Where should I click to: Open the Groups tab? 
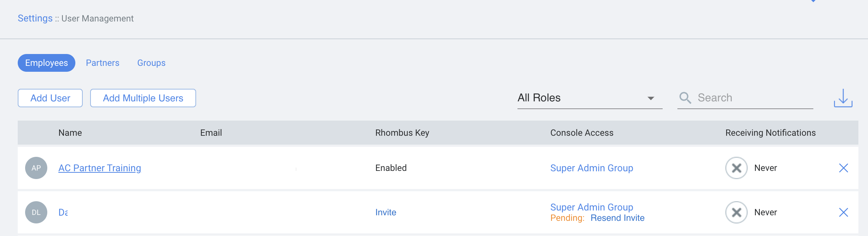coord(151,63)
